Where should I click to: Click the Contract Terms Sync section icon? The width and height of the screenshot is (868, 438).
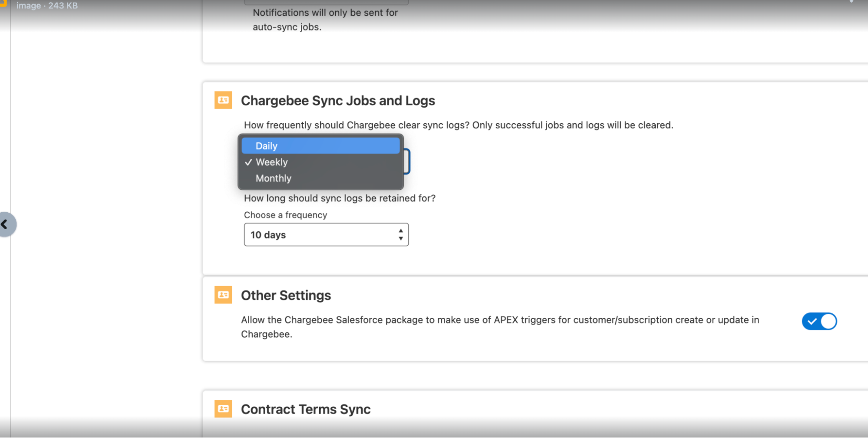coord(223,409)
